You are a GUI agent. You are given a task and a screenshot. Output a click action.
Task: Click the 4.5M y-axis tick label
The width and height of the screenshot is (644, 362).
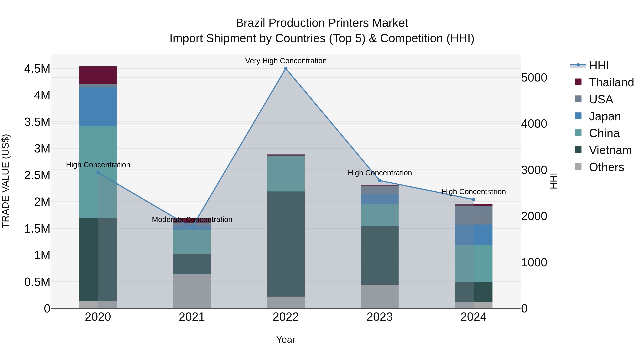click(x=37, y=69)
